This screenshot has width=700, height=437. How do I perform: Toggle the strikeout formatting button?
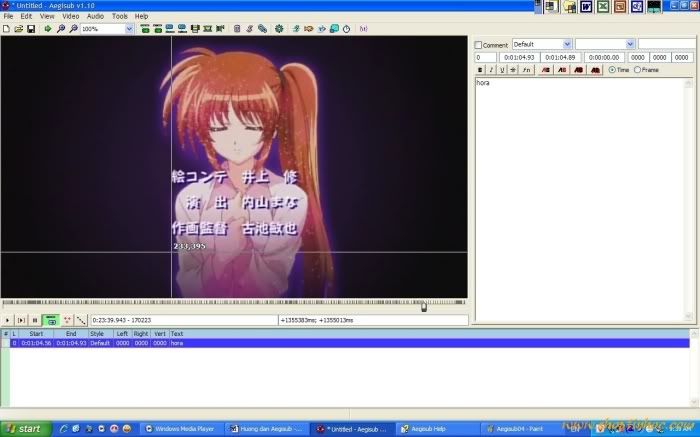pos(513,70)
